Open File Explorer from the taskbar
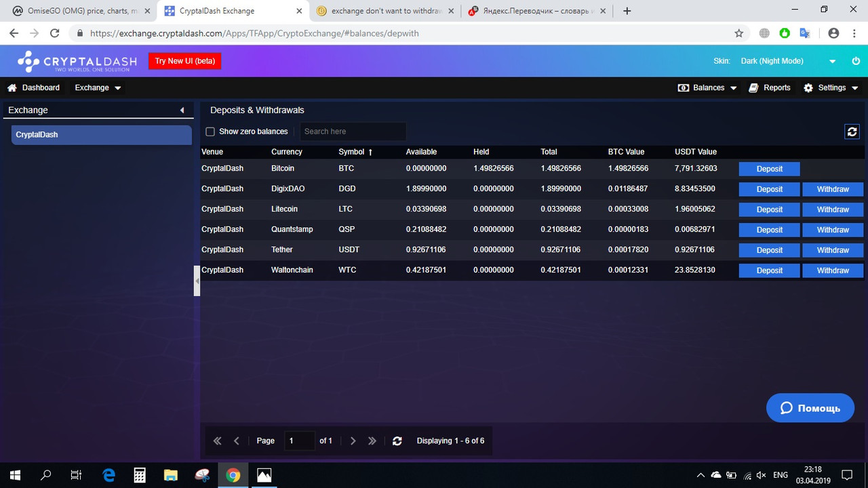The image size is (868, 488). [171, 474]
